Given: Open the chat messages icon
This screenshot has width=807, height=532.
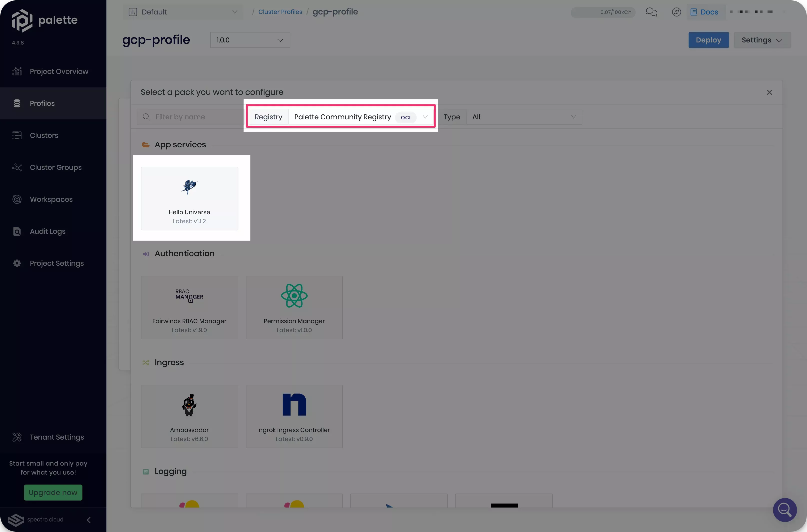Looking at the screenshot, I should 652,12.
